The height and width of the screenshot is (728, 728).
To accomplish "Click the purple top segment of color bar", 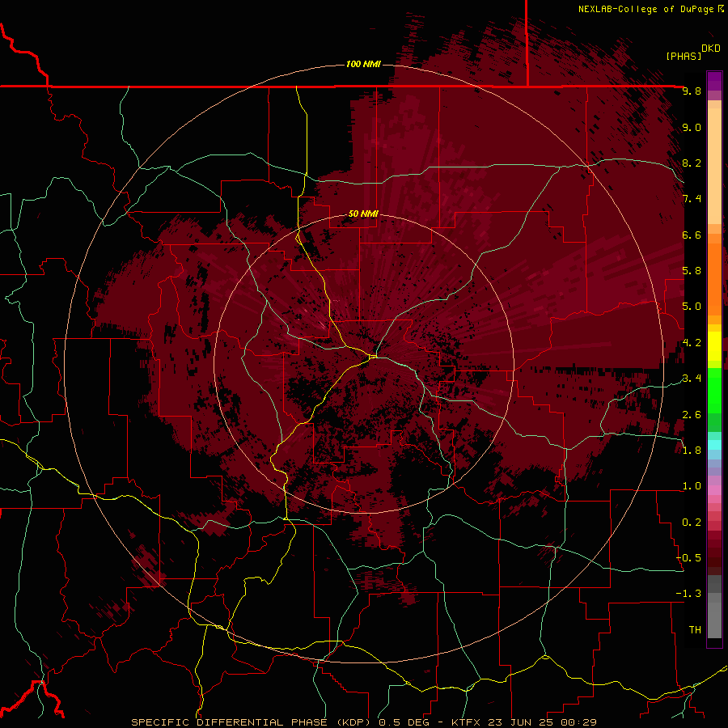I will coord(714,81).
